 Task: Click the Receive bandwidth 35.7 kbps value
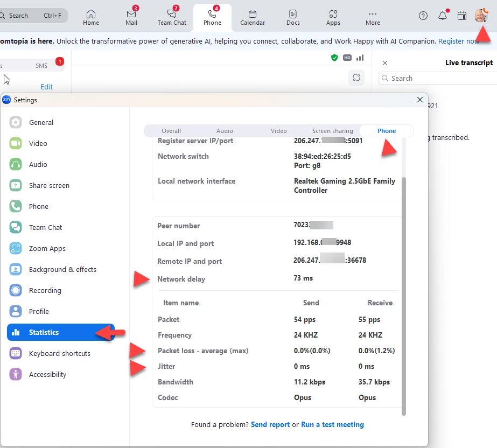[x=374, y=382]
